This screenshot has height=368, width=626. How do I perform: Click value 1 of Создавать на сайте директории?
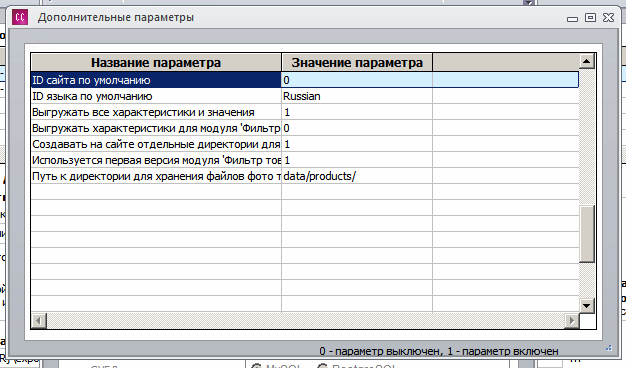(x=357, y=144)
